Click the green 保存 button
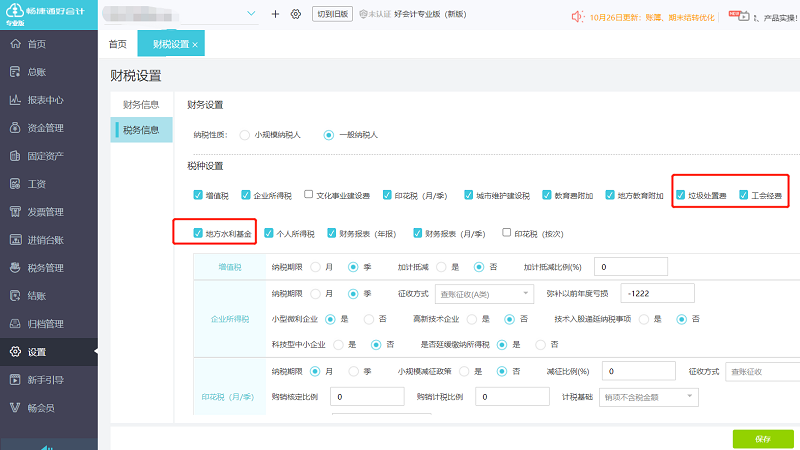 pyautogui.click(x=763, y=438)
